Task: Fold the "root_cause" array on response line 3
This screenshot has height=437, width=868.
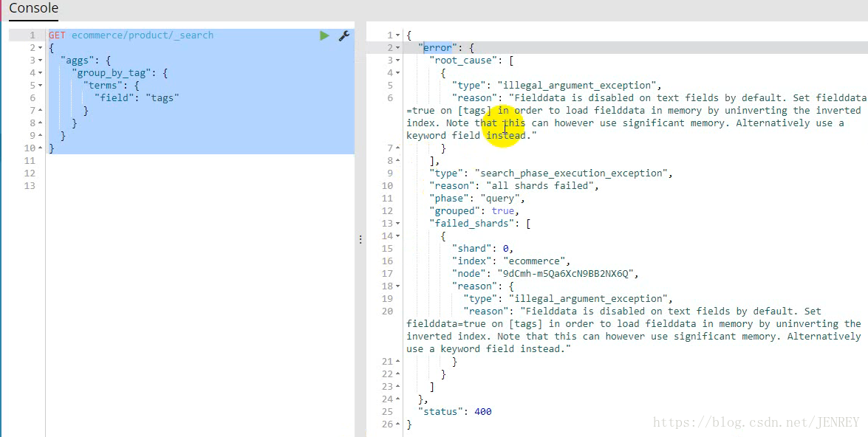Action: (397, 61)
